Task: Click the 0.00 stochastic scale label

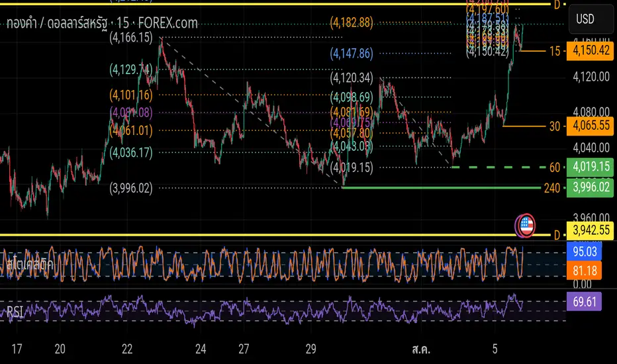Action: (582, 284)
